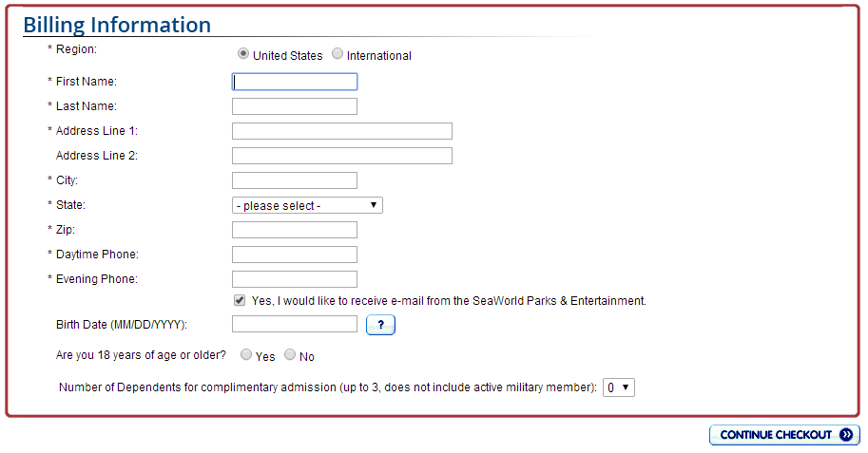This screenshot has height=453, width=868.
Task: Focus the Daytime Phone field
Action: point(295,255)
